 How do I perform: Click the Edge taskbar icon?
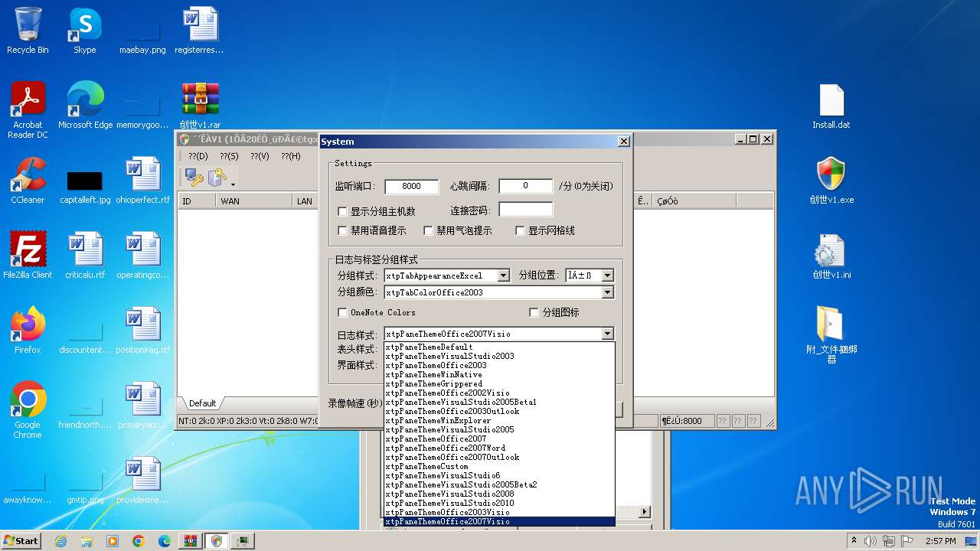pos(165,541)
